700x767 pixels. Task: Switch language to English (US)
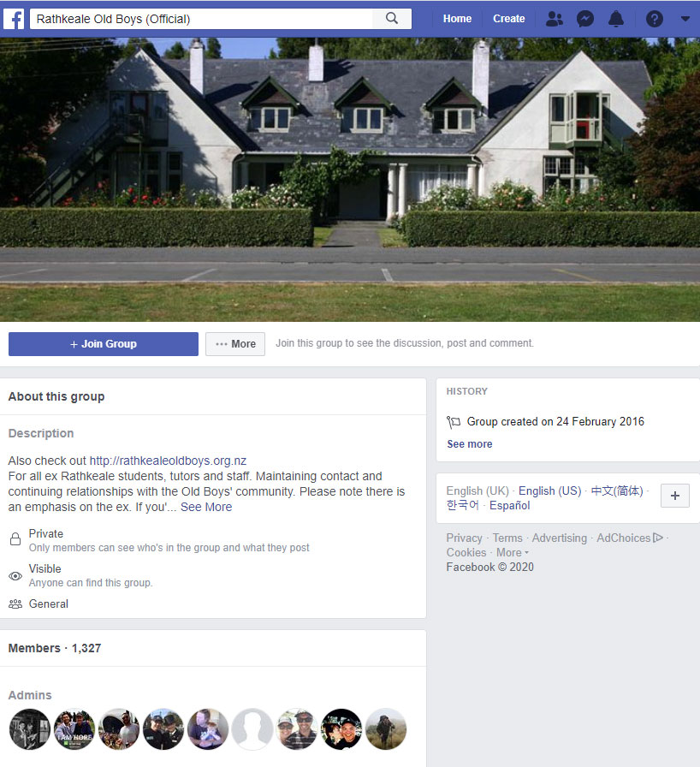point(550,491)
